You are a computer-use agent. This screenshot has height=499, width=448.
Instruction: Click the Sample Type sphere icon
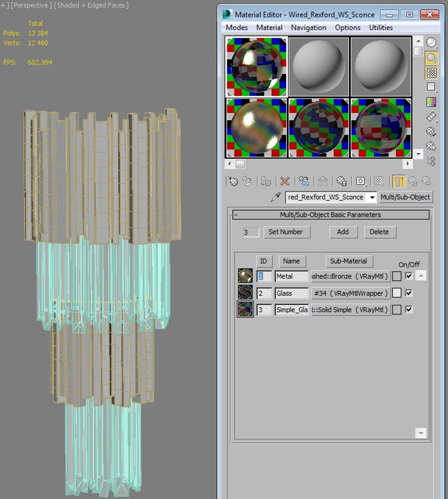431,43
